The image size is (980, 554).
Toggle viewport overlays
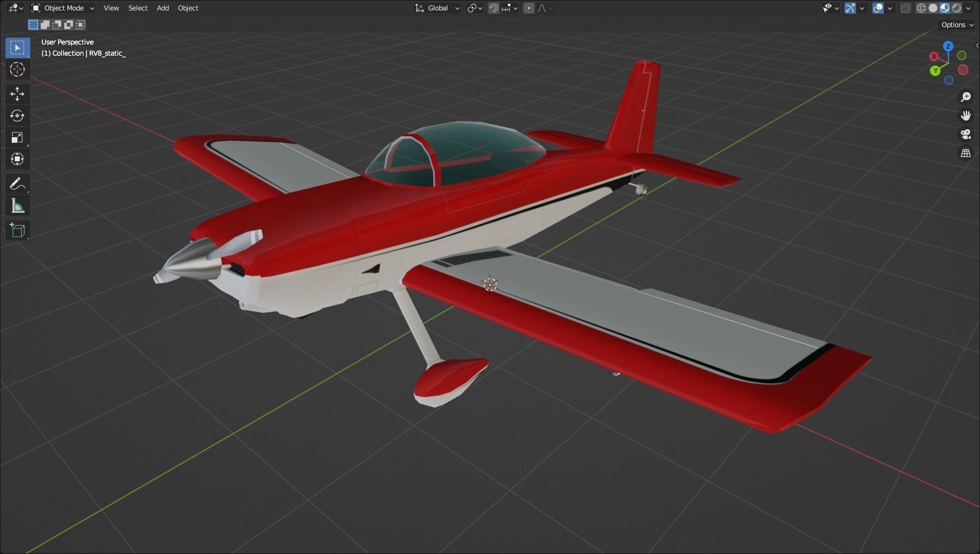(878, 8)
